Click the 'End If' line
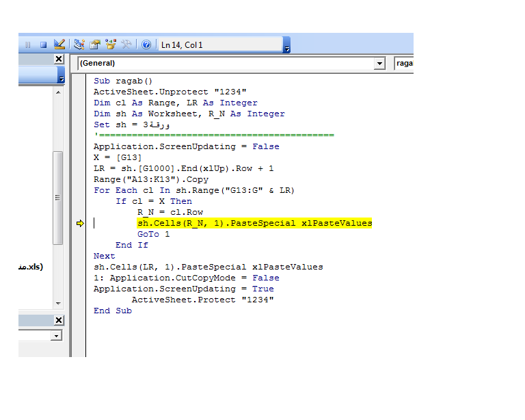Image resolution: width=525 pixels, height=420 pixels. (x=132, y=245)
